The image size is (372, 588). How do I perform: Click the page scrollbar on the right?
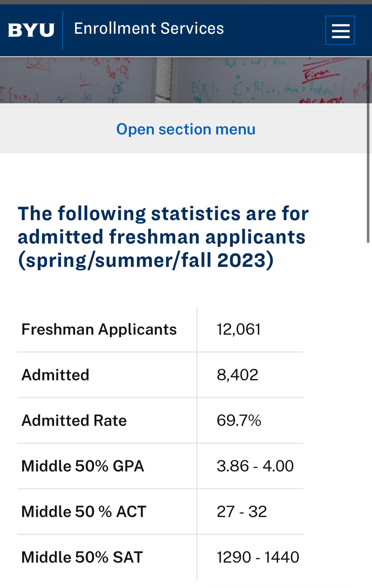click(368, 147)
